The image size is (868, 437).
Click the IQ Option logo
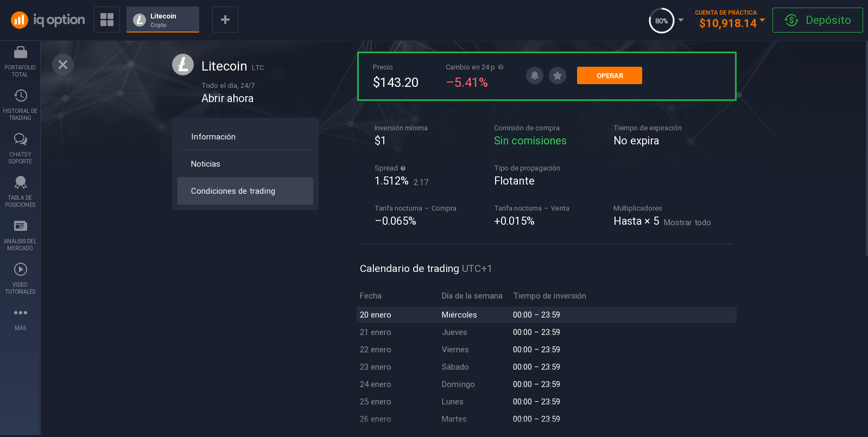[x=48, y=20]
